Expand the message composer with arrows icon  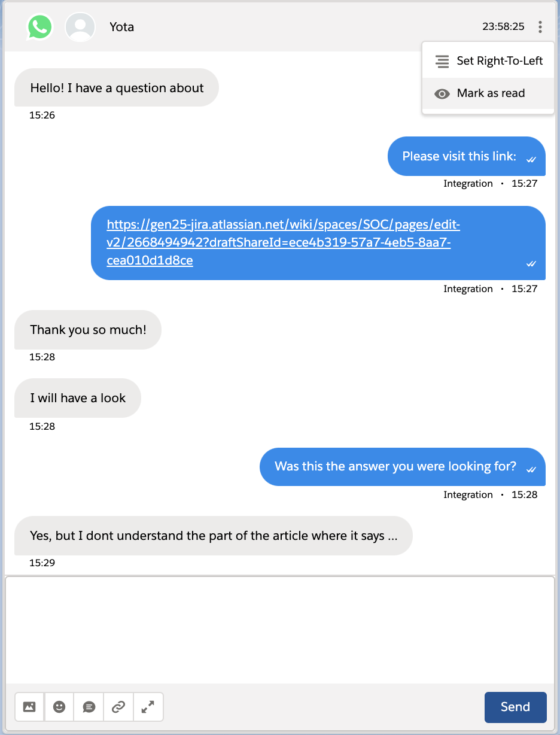point(148,707)
